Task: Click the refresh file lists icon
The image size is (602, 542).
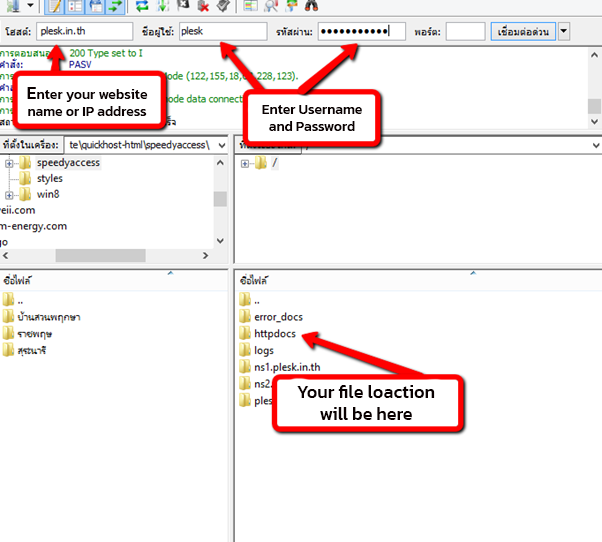Action: pos(142,5)
